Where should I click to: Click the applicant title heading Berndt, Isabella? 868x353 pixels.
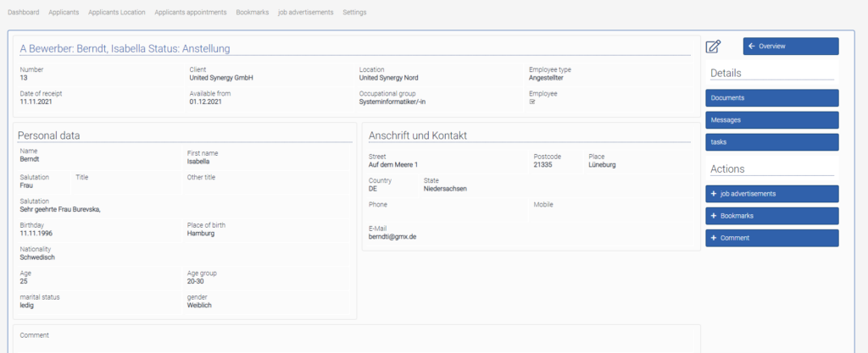(x=125, y=49)
